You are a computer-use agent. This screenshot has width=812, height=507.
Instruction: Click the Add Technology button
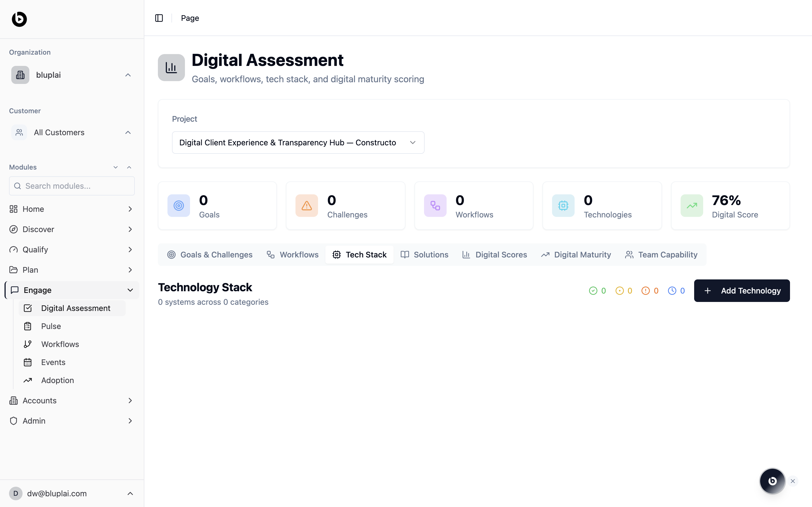(742, 291)
